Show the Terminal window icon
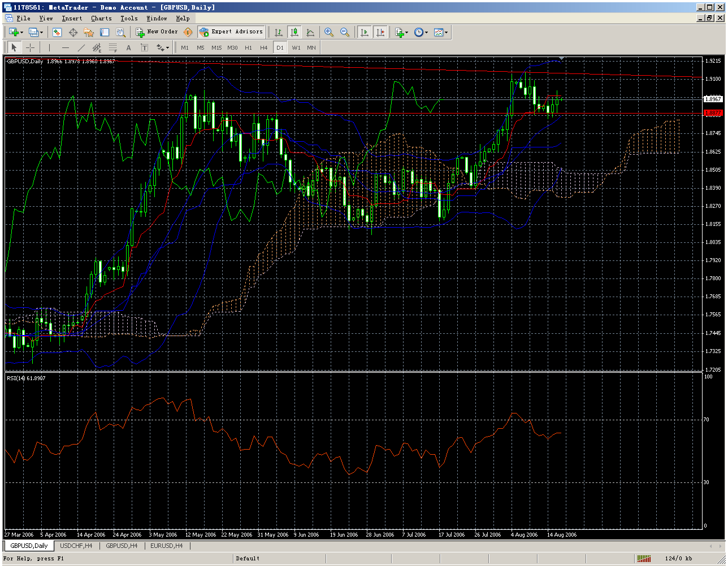Screen dimensions: 728x566 105,32
